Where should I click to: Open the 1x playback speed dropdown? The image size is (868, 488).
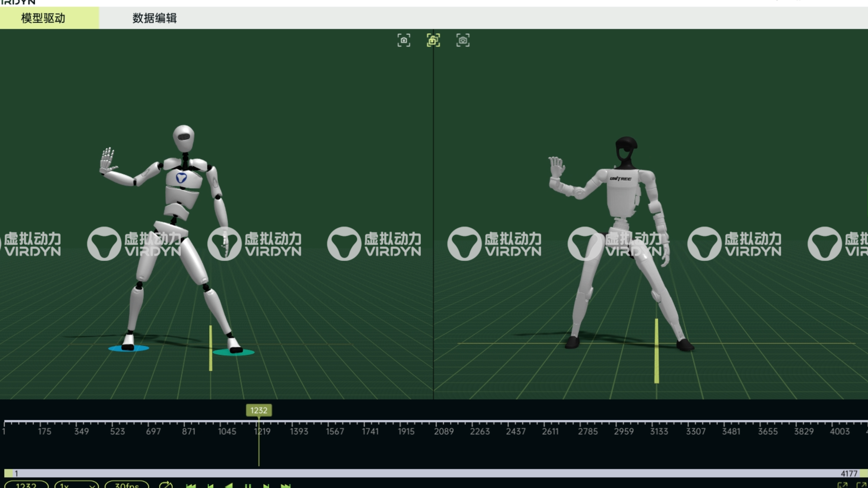point(76,485)
